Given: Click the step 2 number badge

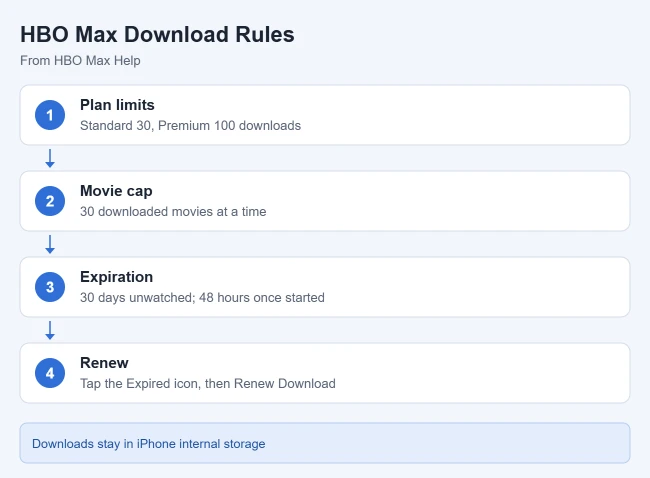Looking at the screenshot, I should click(x=50, y=201).
